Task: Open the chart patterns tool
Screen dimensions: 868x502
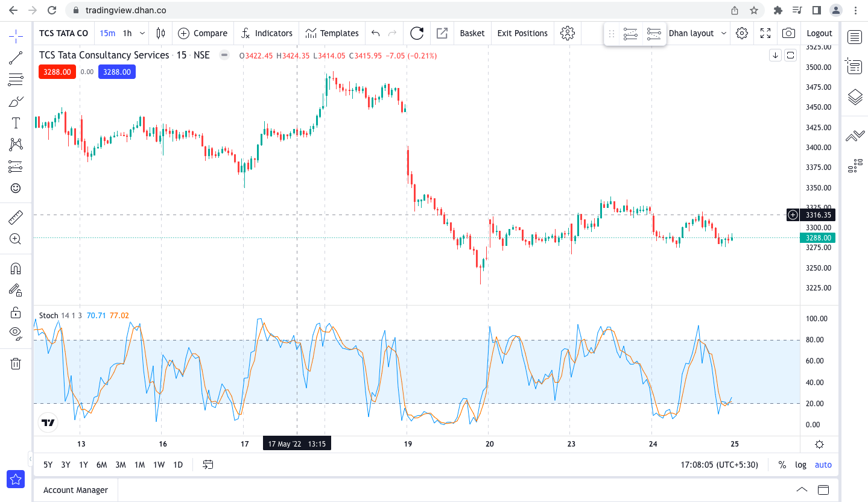Action: click(16, 145)
